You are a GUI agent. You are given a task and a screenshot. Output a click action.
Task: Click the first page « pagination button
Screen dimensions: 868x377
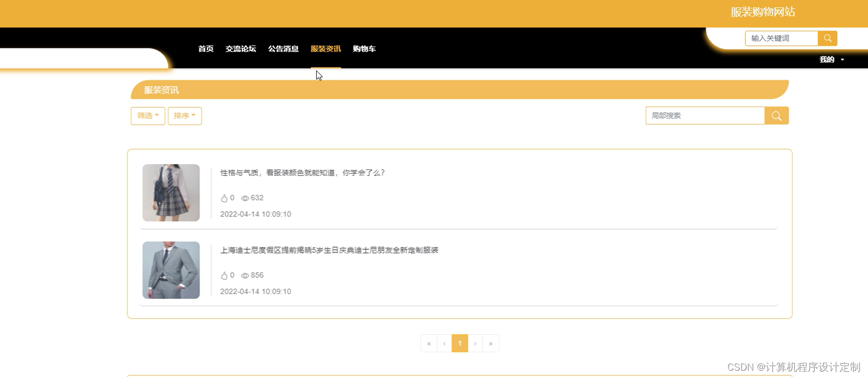point(429,343)
